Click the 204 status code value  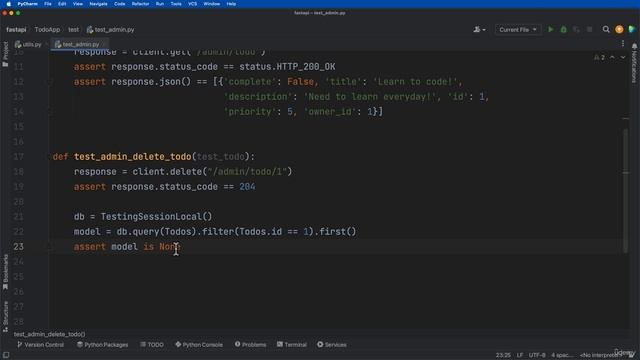[x=247, y=187]
